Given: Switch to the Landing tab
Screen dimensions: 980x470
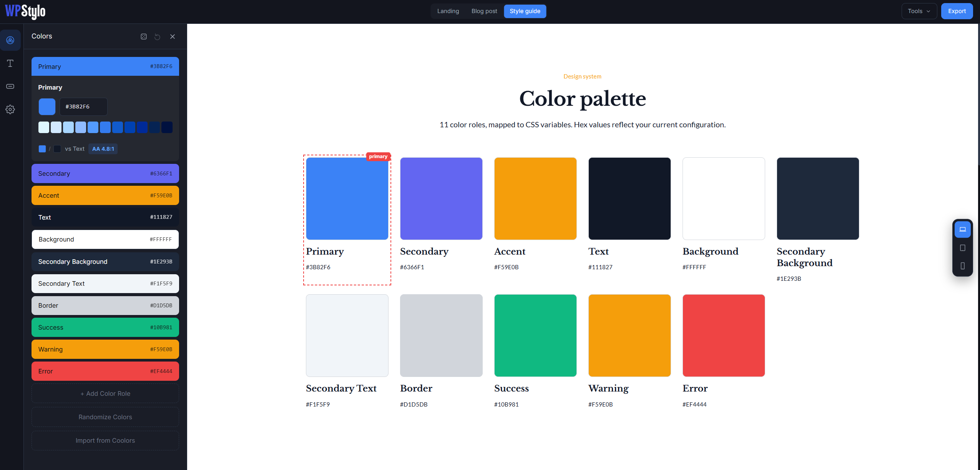Looking at the screenshot, I should tap(448, 11).
